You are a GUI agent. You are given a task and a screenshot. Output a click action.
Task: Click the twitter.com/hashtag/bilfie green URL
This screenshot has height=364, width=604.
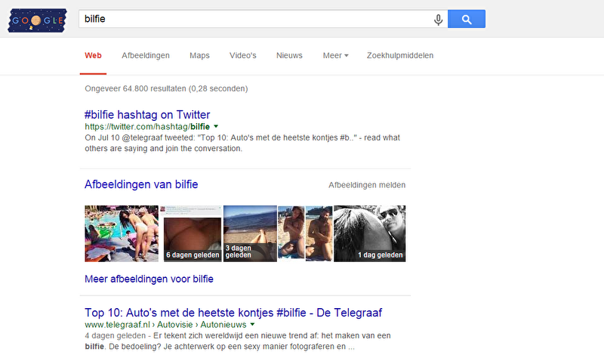point(147,126)
